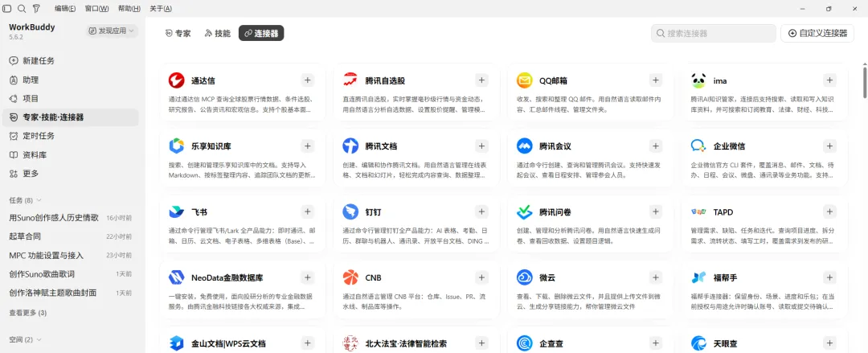The height and width of the screenshot is (353, 868).
Task: Add the 福帮手 connector via plus icon
Action: pyautogui.click(x=829, y=277)
